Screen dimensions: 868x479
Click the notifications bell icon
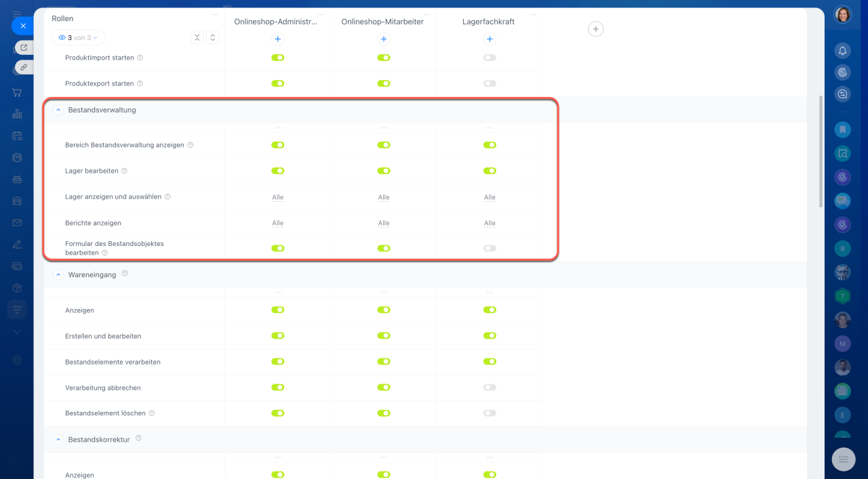(842, 51)
